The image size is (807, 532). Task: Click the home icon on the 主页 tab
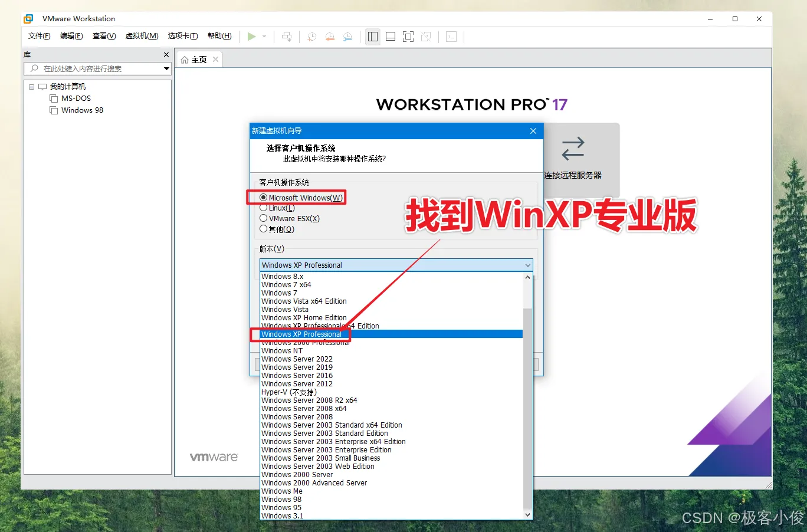185,60
